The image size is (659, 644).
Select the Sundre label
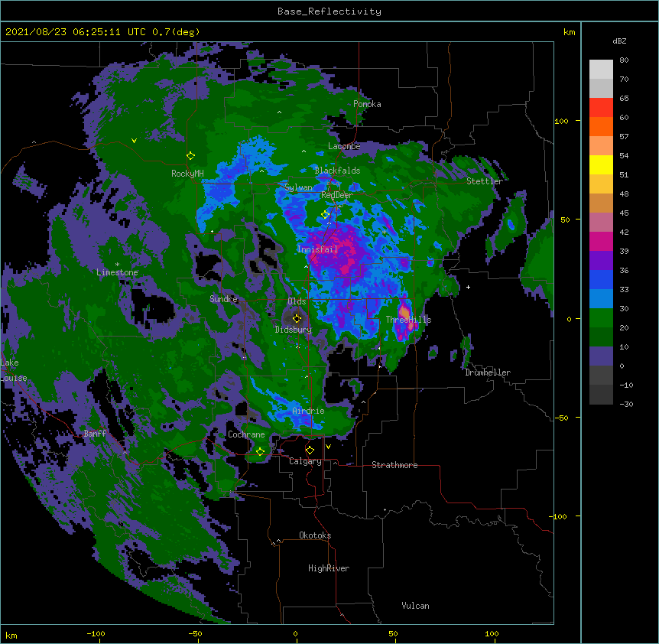pos(223,299)
